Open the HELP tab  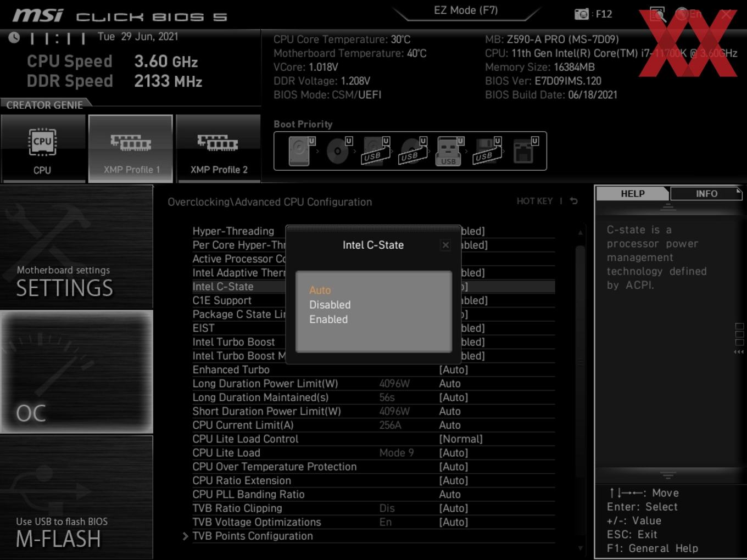pyautogui.click(x=632, y=194)
